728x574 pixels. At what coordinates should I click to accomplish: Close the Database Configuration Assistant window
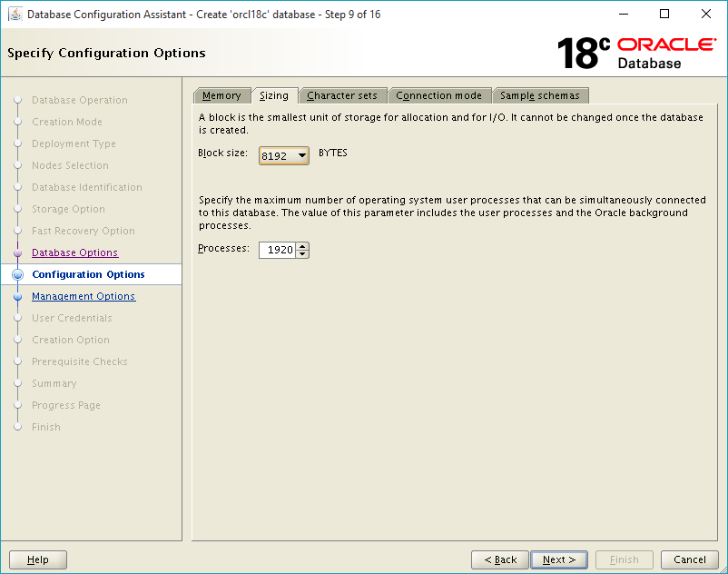[x=706, y=15]
